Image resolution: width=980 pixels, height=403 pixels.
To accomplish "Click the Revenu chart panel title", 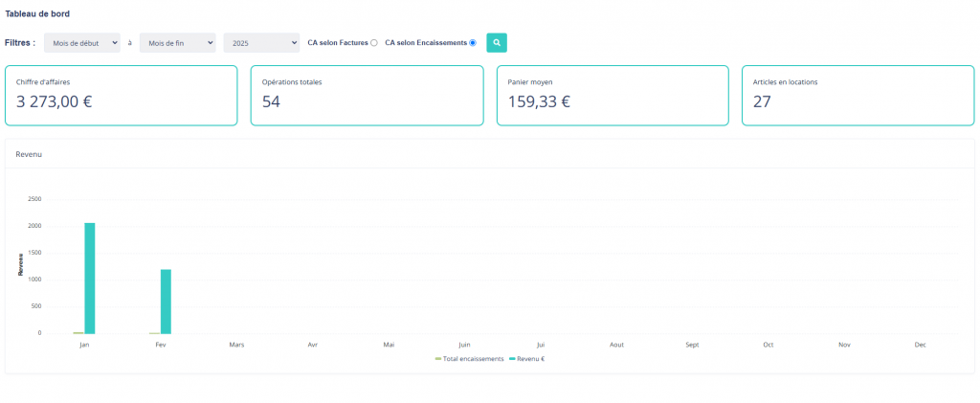I will pos(29,154).
